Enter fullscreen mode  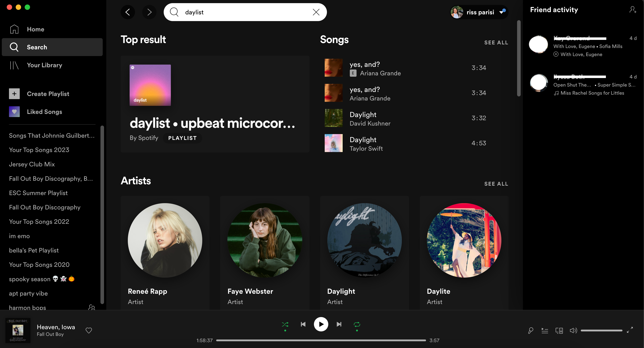[x=631, y=330]
